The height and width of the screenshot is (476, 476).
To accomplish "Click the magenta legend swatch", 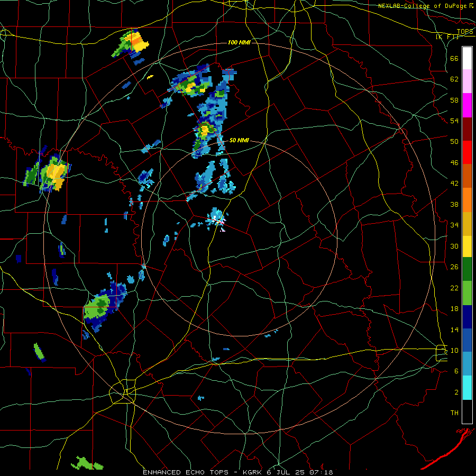I will [x=467, y=105].
